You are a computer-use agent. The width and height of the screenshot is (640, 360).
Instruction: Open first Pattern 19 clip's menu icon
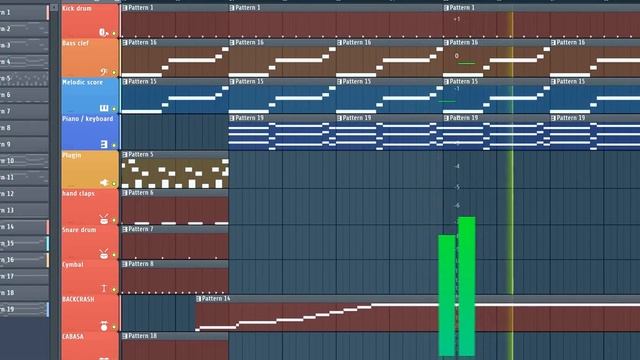232,118
